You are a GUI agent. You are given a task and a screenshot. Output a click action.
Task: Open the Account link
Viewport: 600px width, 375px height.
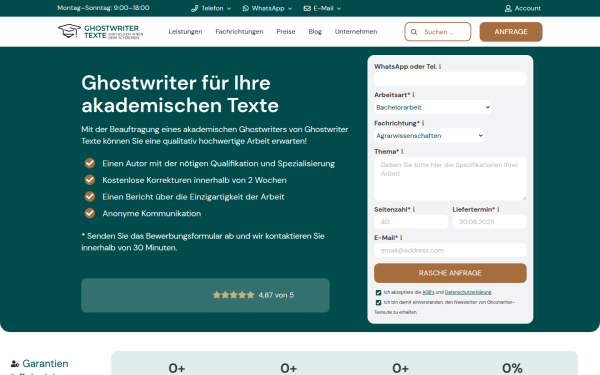pyautogui.click(x=523, y=8)
